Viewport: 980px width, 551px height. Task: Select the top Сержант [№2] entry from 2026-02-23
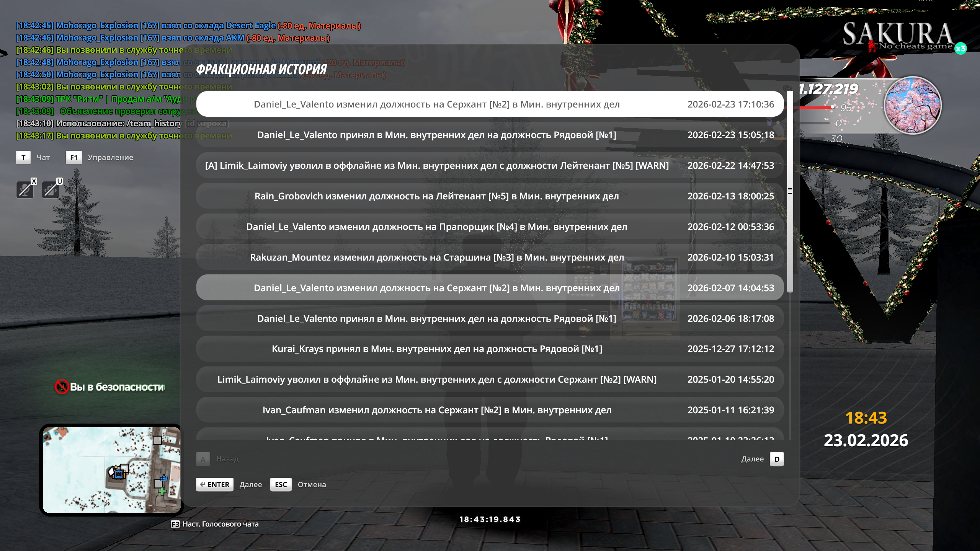(490, 104)
